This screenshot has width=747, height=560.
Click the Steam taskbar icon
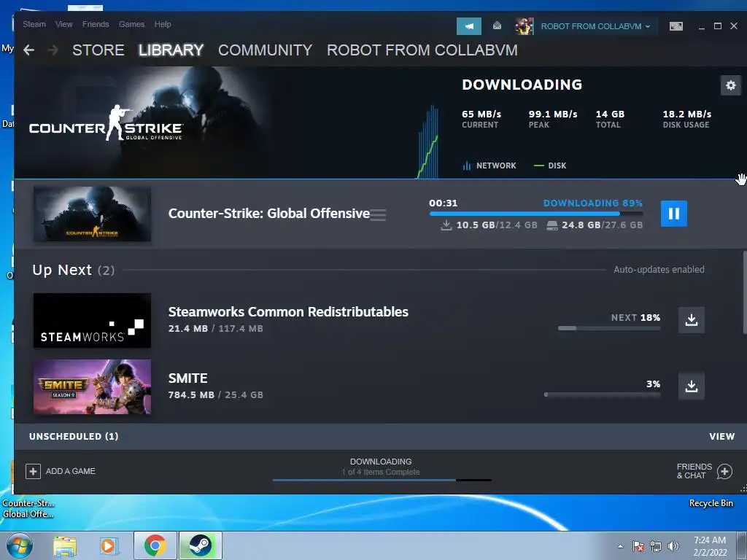click(200, 545)
